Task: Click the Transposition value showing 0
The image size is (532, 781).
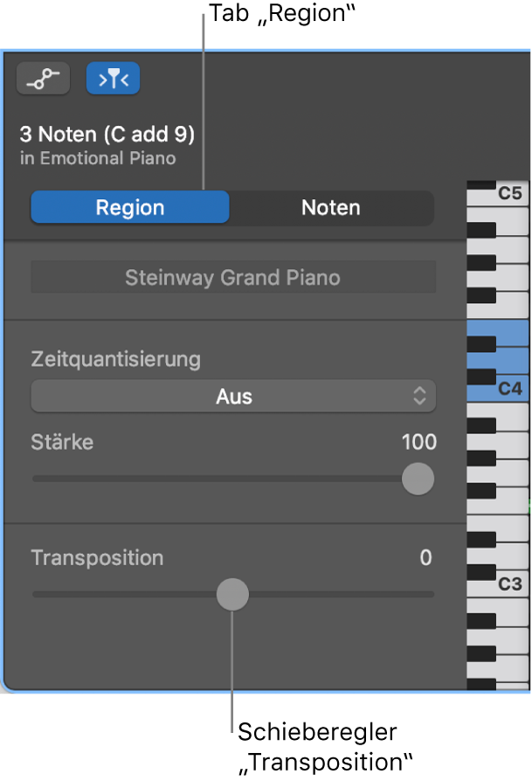Action: tap(427, 558)
